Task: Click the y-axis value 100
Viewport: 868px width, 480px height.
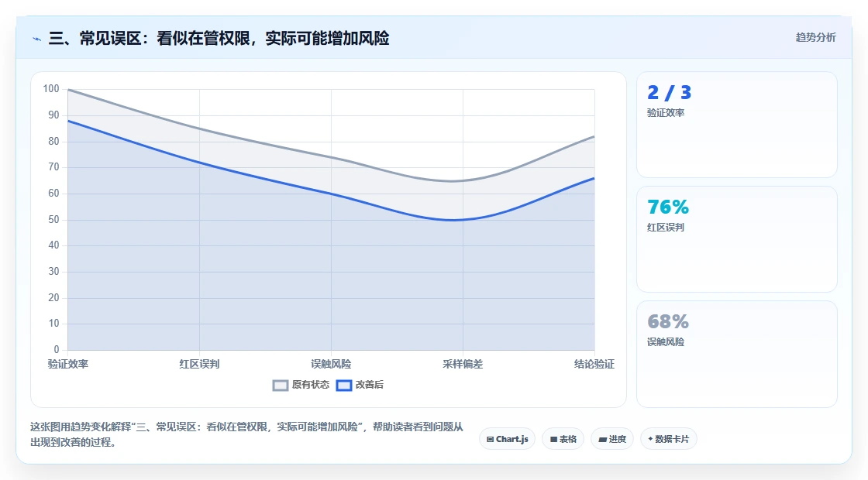Action: (51, 89)
